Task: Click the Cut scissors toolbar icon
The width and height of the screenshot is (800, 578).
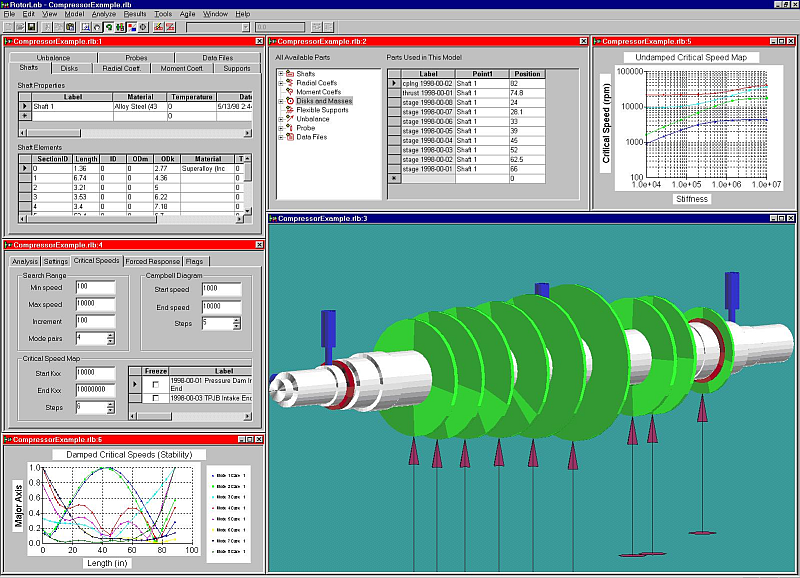Action: (47, 27)
